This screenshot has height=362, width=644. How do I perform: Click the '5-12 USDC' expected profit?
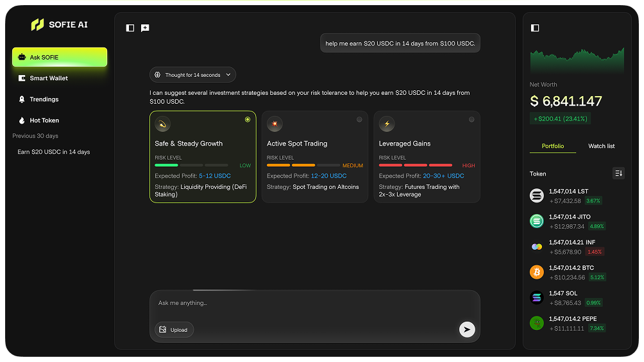click(215, 176)
